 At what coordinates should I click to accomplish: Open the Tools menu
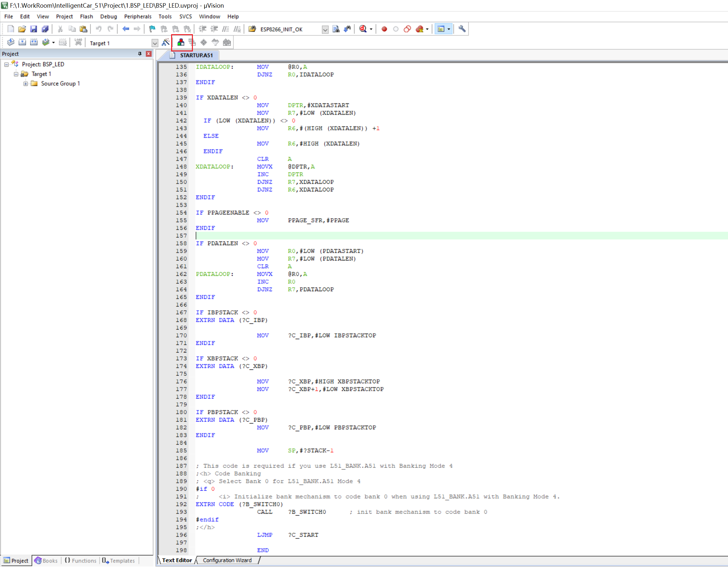click(x=165, y=16)
